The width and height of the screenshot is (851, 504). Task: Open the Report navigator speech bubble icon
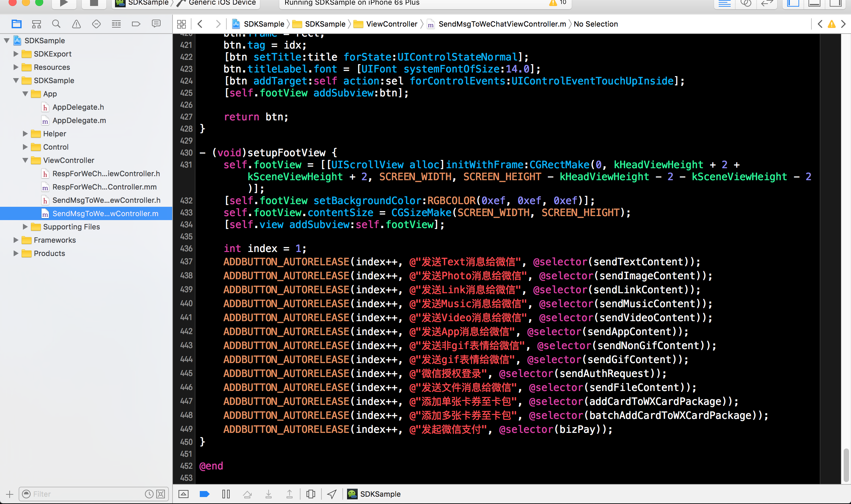[156, 24]
